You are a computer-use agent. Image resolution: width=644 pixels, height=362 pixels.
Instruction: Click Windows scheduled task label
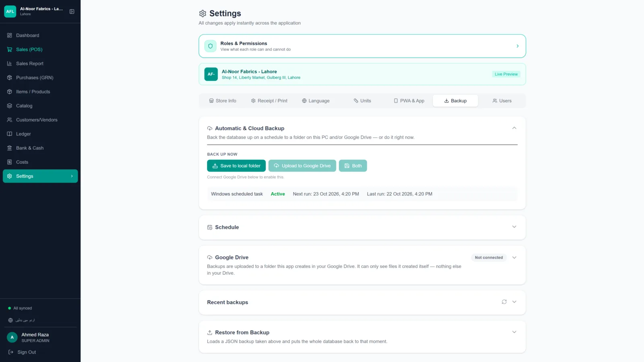237,194
